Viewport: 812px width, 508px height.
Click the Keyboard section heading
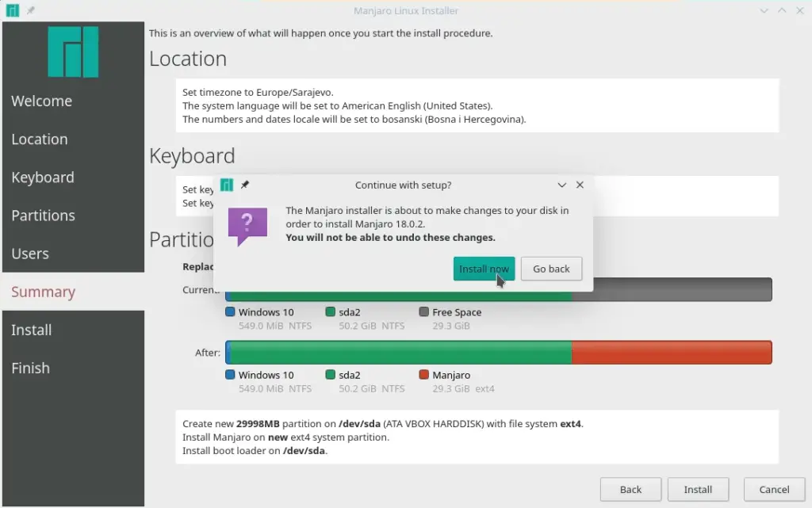(192, 155)
